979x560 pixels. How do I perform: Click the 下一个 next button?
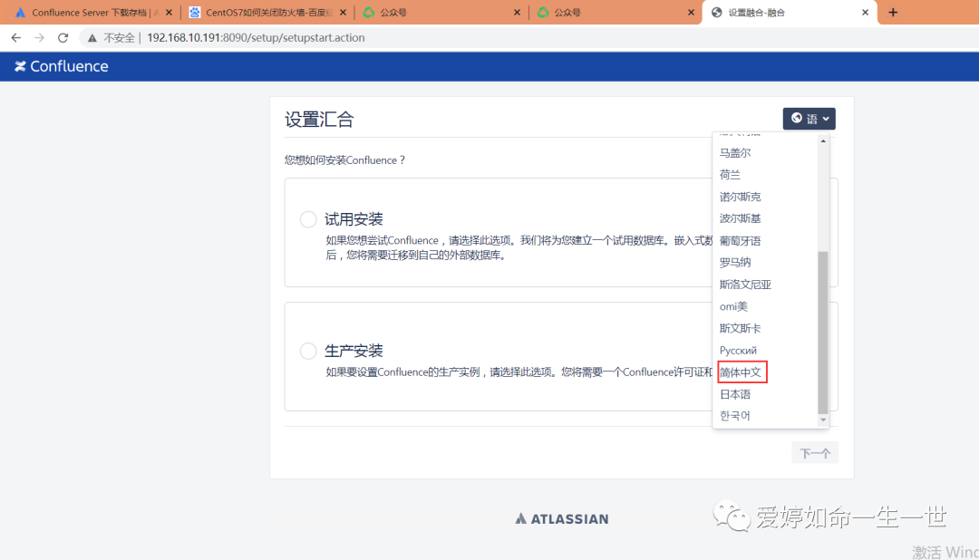click(x=815, y=453)
